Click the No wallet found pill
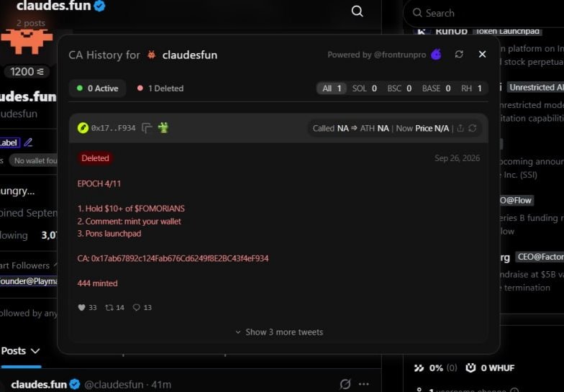This screenshot has width=564, height=392. coord(35,161)
